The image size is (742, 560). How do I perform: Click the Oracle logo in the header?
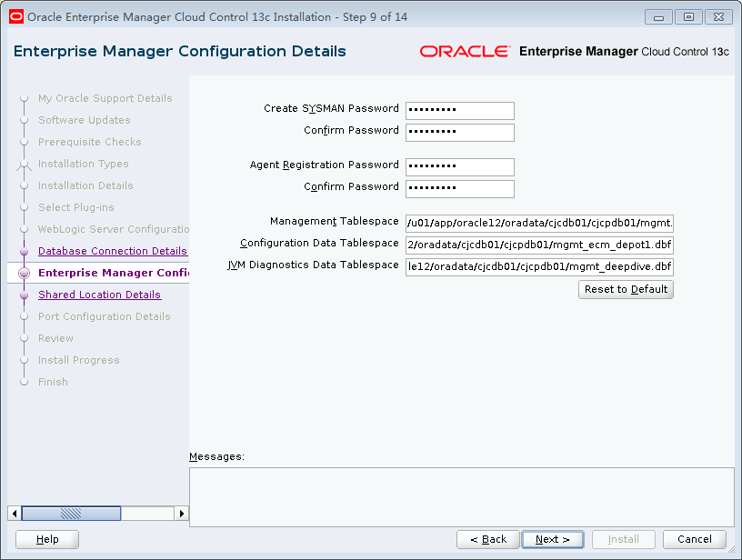tap(466, 52)
